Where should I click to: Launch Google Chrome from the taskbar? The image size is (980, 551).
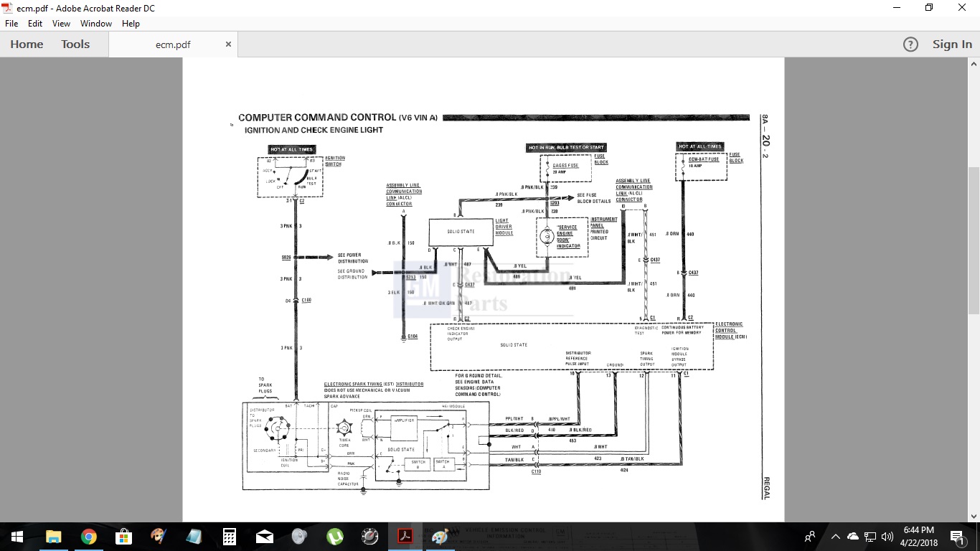coord(89,537)
